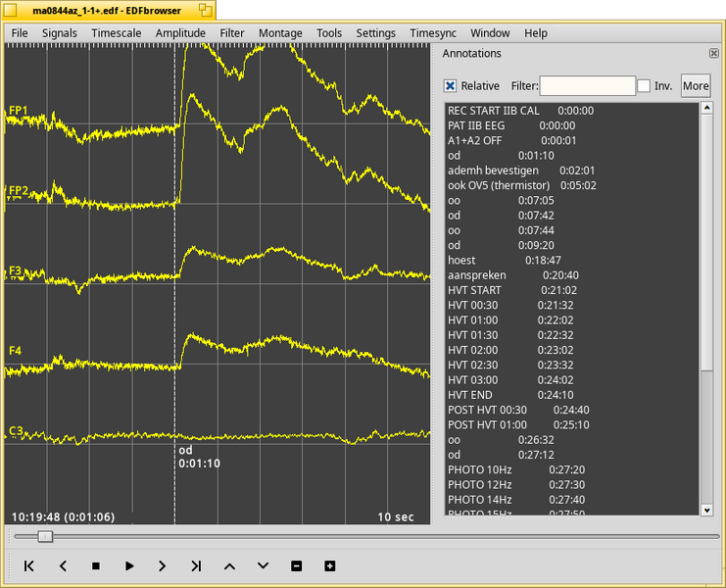Select annotation HVT 00:30

[571, 305]
